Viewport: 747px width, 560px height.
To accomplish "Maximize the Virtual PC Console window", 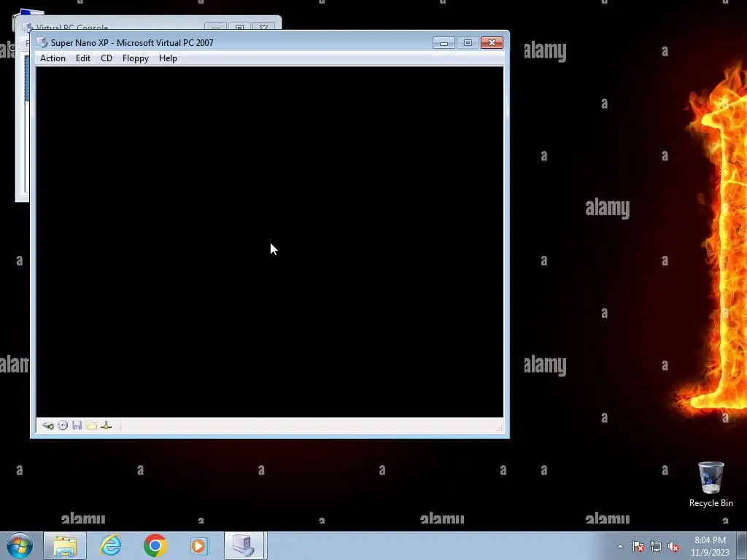I will click(x=239, y=27).
